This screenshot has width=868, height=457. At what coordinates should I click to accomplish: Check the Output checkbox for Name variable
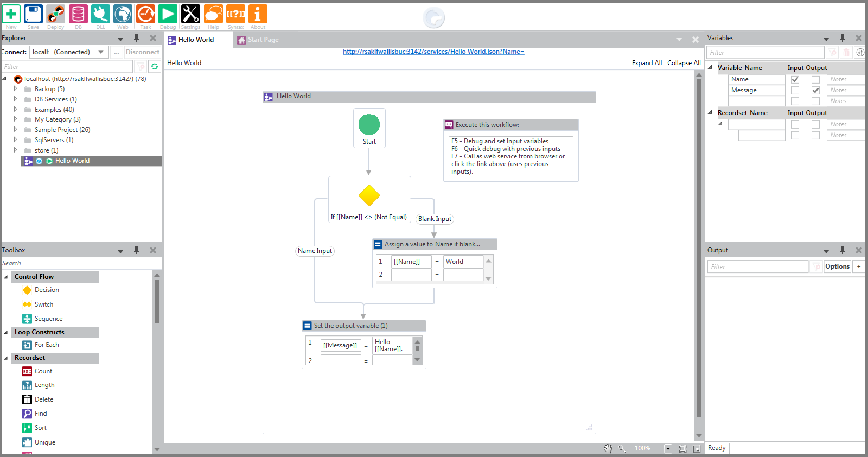tap(815, 79)
